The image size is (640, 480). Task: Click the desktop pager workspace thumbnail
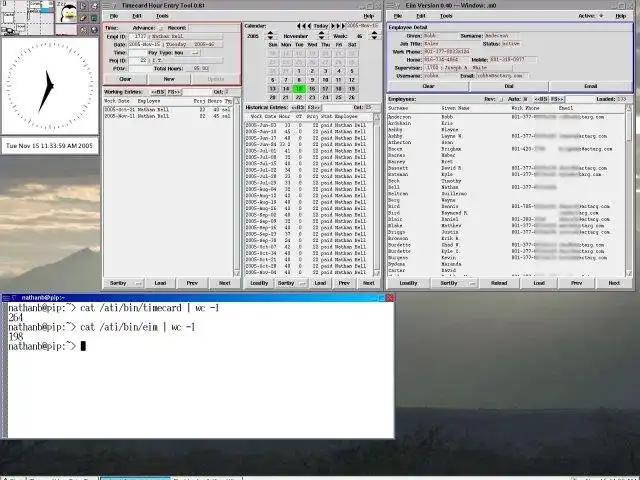(27, 18)
